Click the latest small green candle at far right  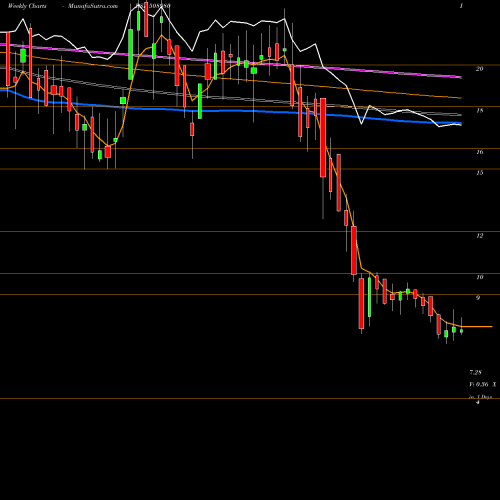pyautogui.click(x=461, y=331)
